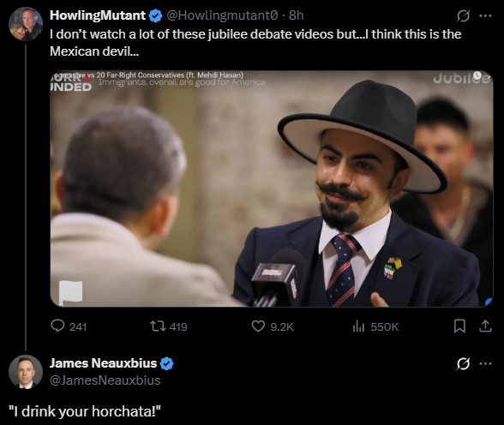Bookmark the HowlingMutant tweet

pyautogui.click(x=459, y=326)
